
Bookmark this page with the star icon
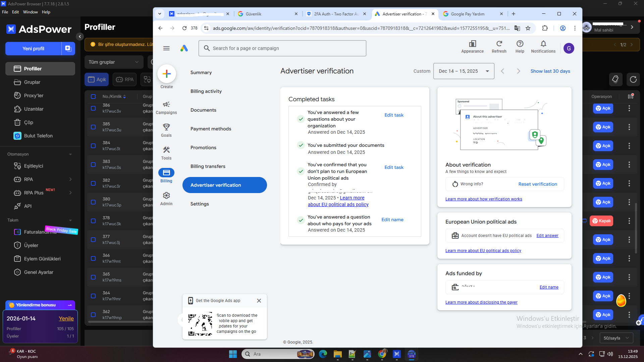528,28
